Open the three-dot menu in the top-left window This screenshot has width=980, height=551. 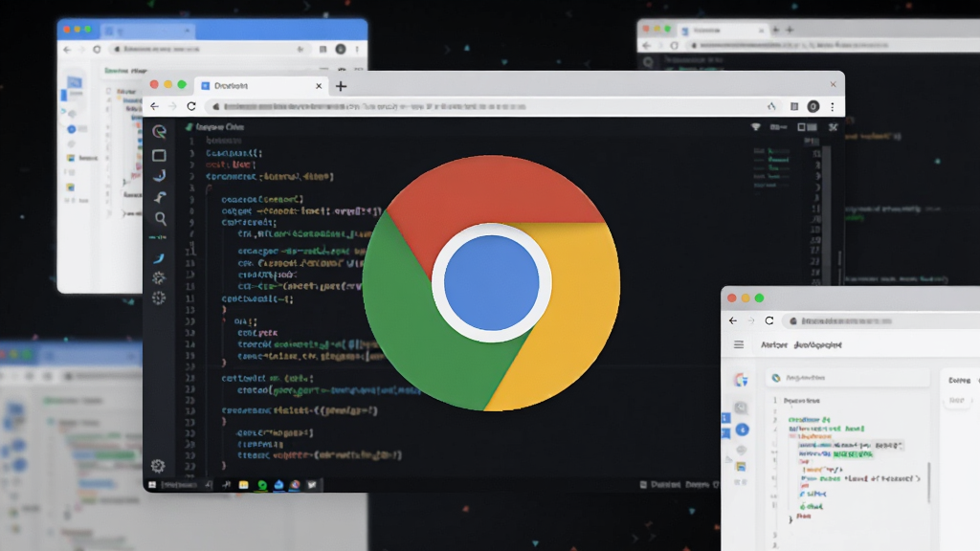click(358, 50)
